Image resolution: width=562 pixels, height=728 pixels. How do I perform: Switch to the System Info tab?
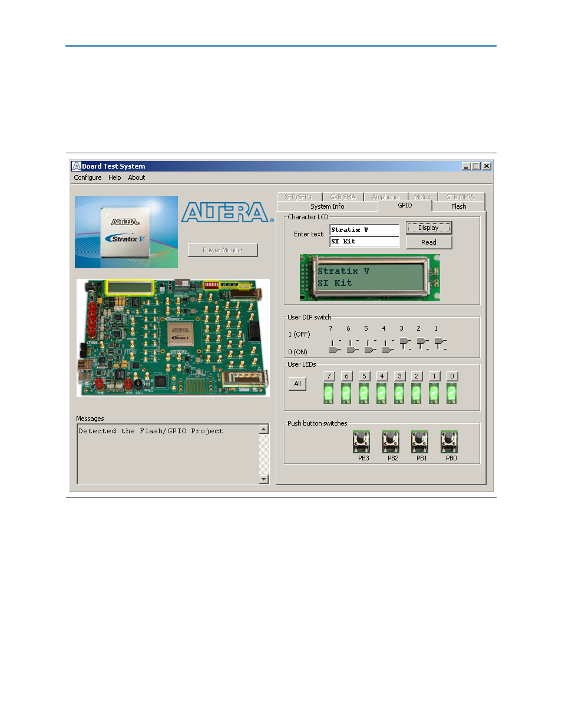(328, 206)
